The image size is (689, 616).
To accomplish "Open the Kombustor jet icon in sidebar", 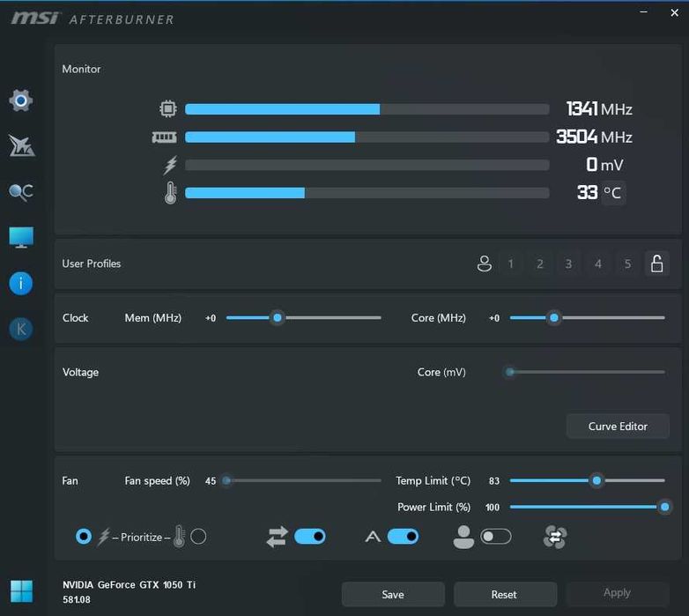I will pyautogui.click(x=21, y=145).
